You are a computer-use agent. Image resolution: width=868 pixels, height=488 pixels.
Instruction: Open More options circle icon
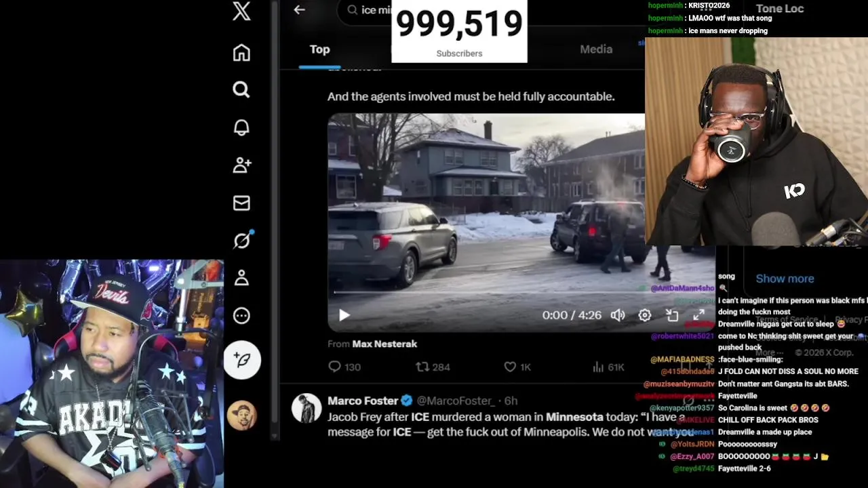pyautogui.click(x=241, y=315)
